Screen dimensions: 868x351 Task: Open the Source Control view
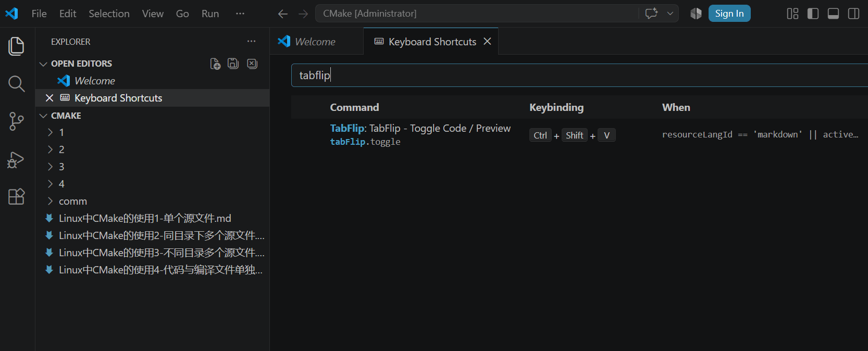click(x=17, y=121)
